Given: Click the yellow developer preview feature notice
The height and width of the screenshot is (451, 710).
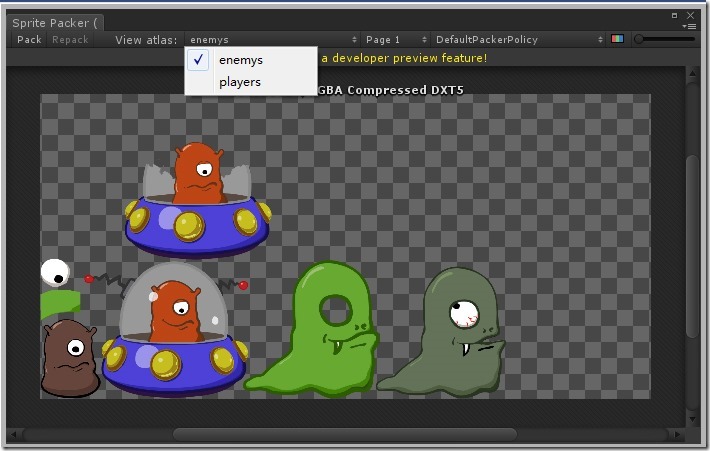Looking at the screenshot, I should [404, 58].
